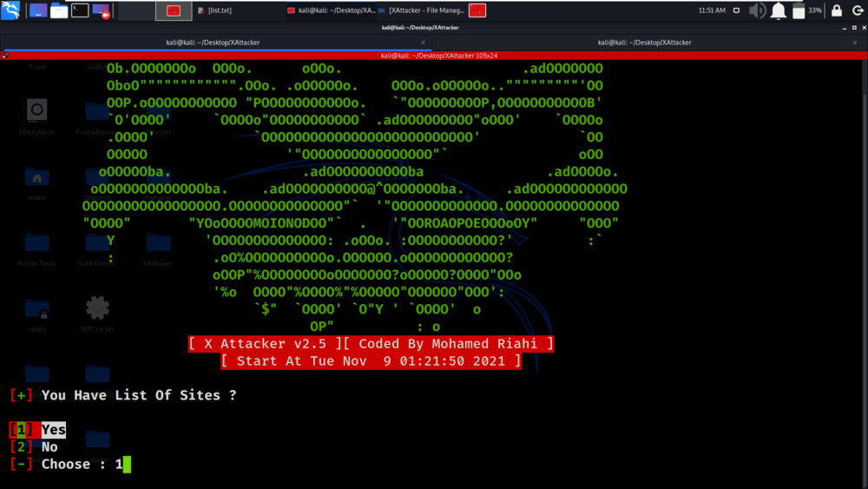Click 'Start At Tue Nov 9 01:21:50 2021' line
The width and height of the screenshot is (868, 489).
pyautogui.click(x=371, y=361)
